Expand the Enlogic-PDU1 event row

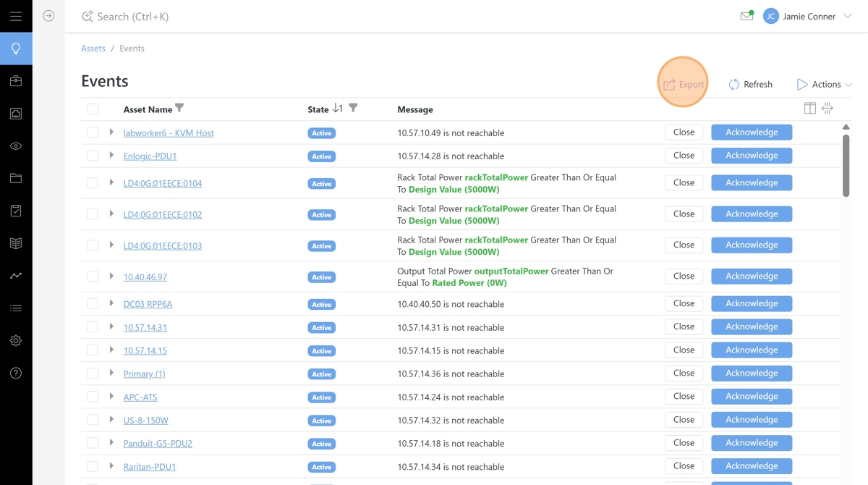(111, 156)
